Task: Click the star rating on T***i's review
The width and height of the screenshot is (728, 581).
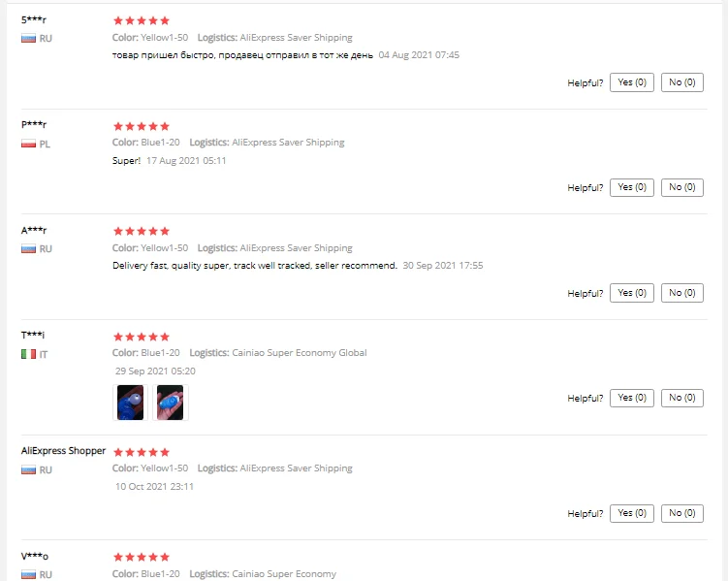Action: [x=142, y=337]
